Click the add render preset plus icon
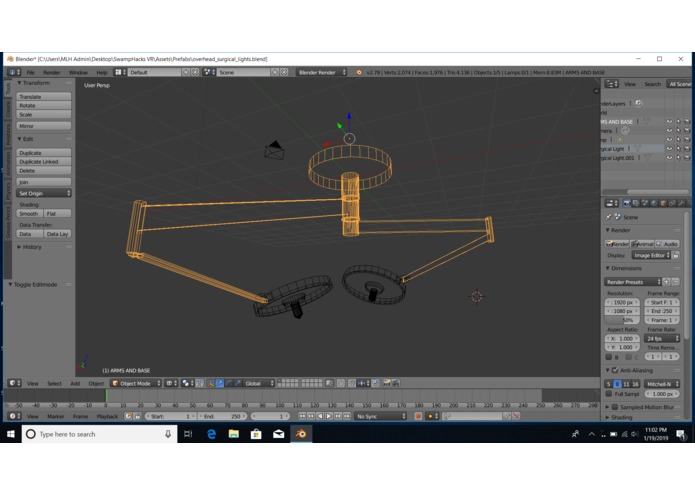Image resolution: width=695 pixels, height=494 pixels. coord(666,282)
